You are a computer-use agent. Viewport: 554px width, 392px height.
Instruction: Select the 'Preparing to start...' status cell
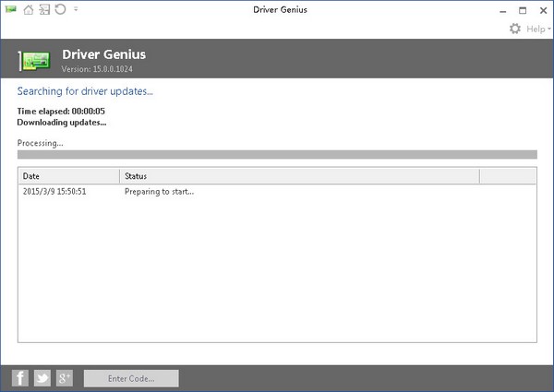pos(159,192)
